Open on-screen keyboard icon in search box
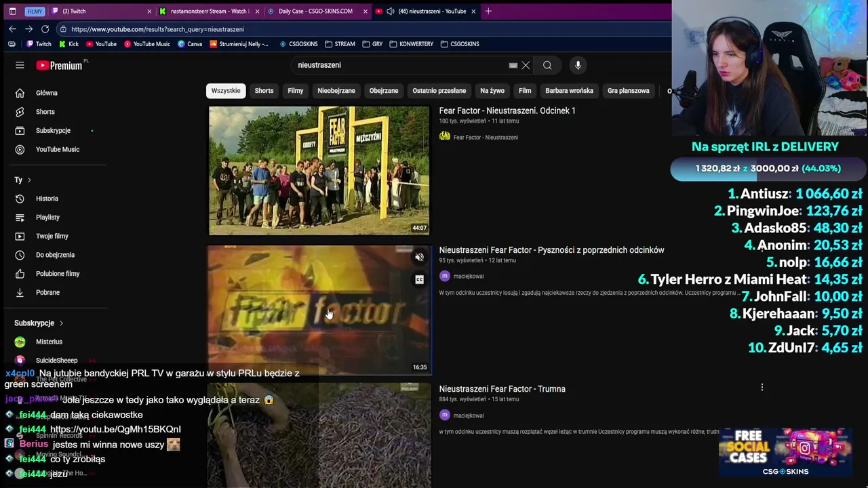The image size is (868, 488). coord(513,65)
